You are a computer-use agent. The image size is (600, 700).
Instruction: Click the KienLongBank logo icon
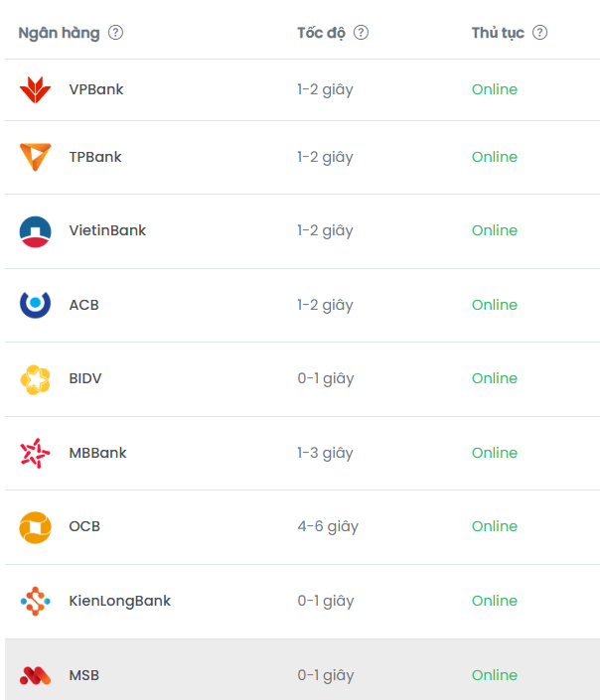coord(35,601)
